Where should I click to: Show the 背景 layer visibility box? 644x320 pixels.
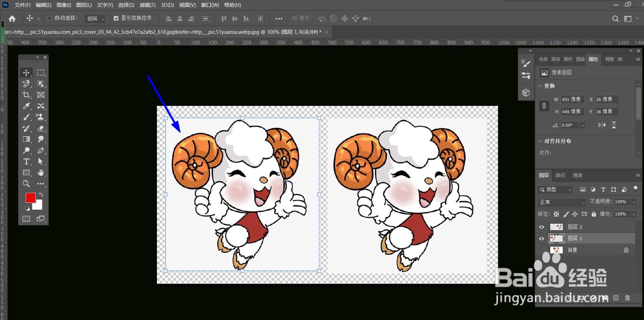[541, 250]
